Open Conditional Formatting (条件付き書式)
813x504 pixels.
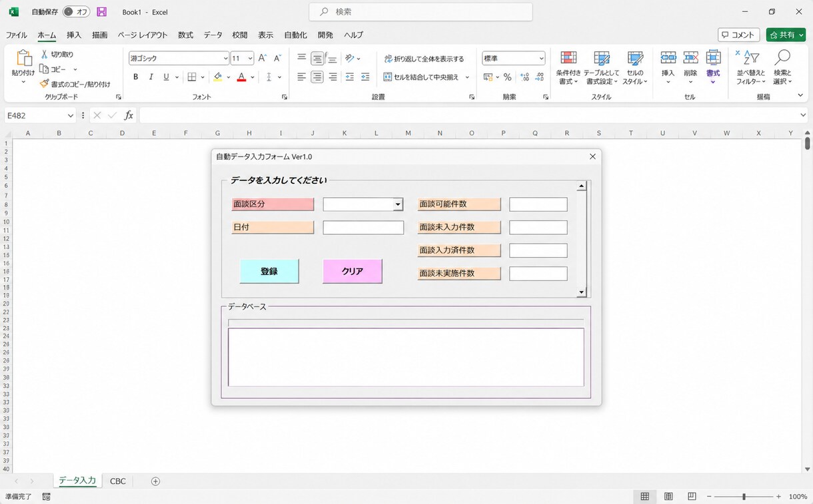(x=568, y=69)
